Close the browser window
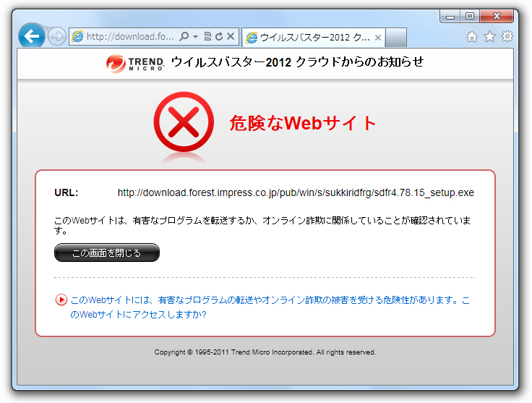Image resolution: width=532 pixels, height=403 pixels. point(497,16)
